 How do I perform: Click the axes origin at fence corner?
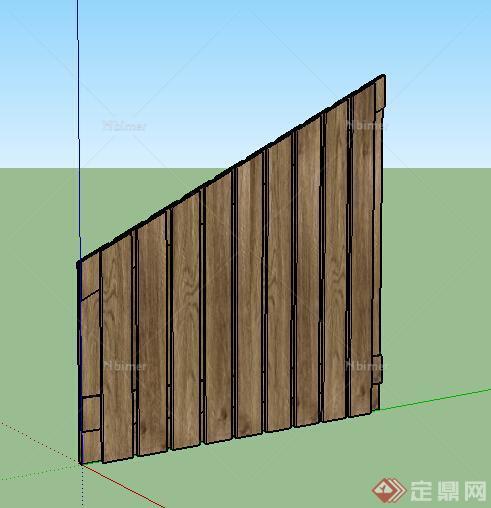81,463
